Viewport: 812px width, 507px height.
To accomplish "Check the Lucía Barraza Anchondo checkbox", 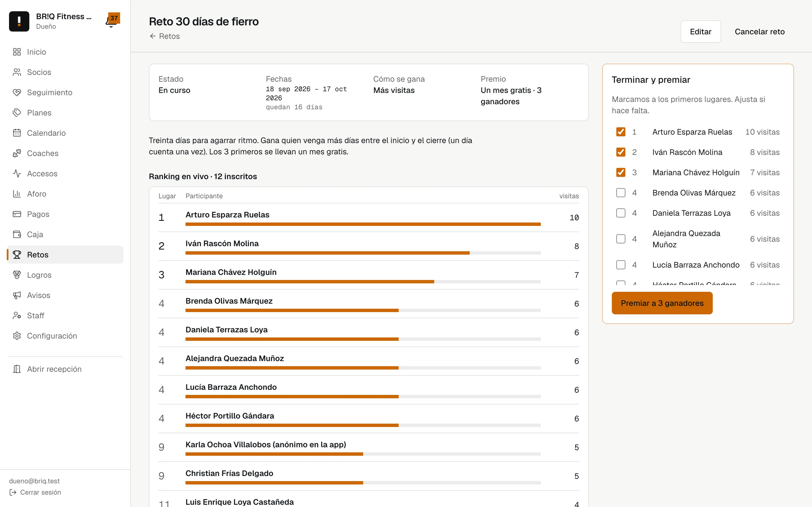I will [x=621, y=265].
